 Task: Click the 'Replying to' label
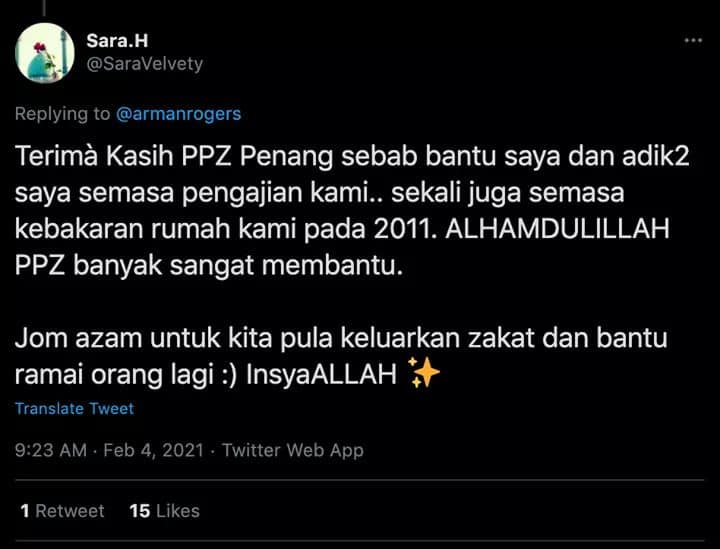pos(62,113)
